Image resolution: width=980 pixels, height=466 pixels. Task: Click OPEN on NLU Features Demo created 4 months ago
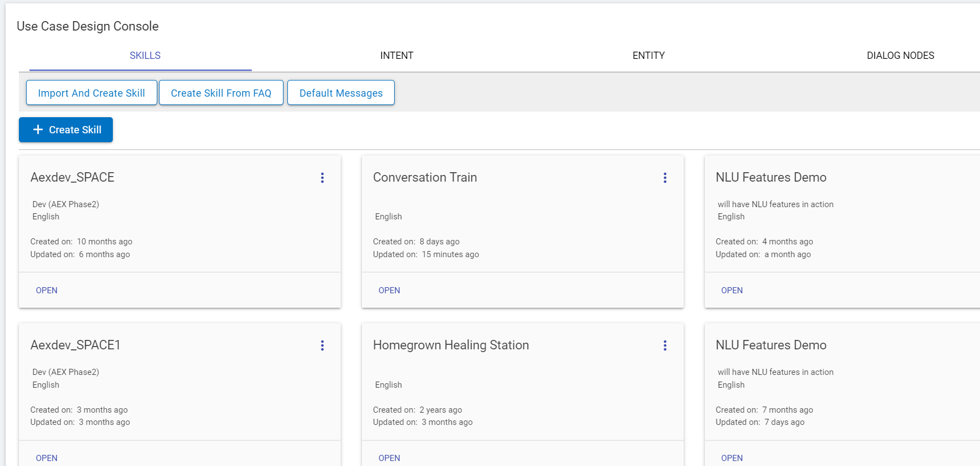732,290
